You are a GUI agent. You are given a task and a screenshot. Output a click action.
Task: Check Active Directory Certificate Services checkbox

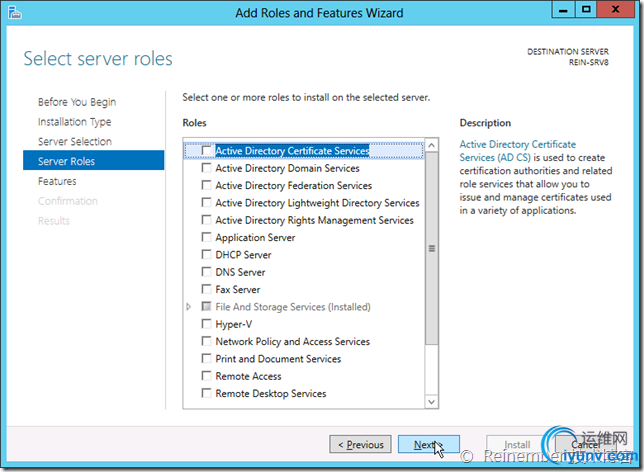pyautogui.click(x=206, y=151)
